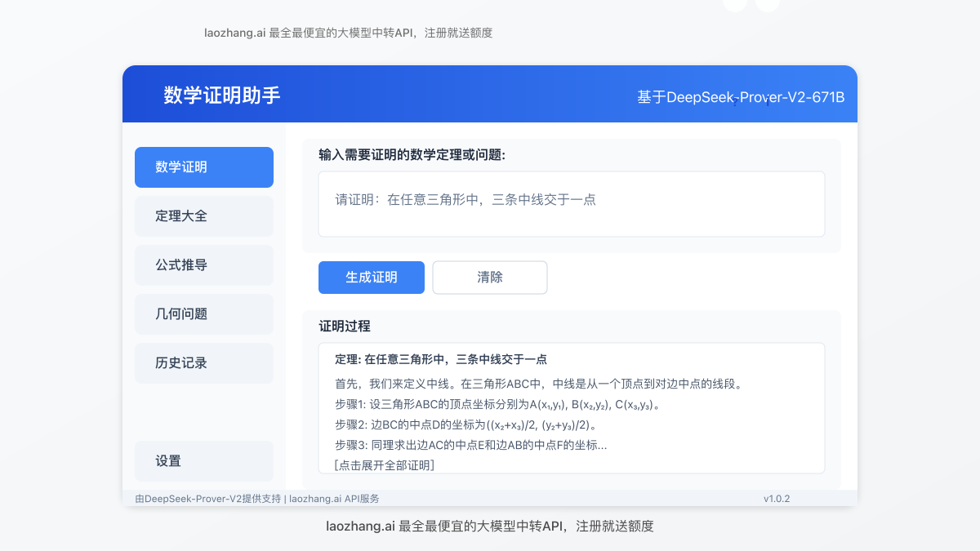The image size is (980, 551).
Task: Go to 公式推导 in the sidebar
Action: (204, 265)
